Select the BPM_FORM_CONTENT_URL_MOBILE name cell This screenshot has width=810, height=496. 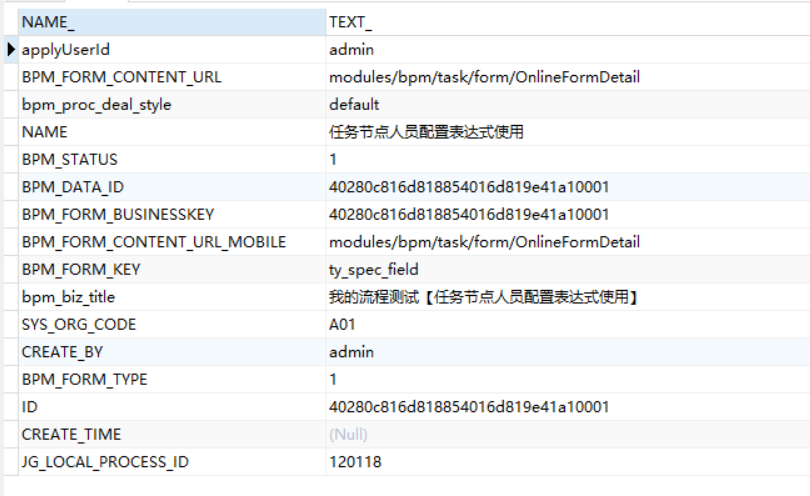172,242
